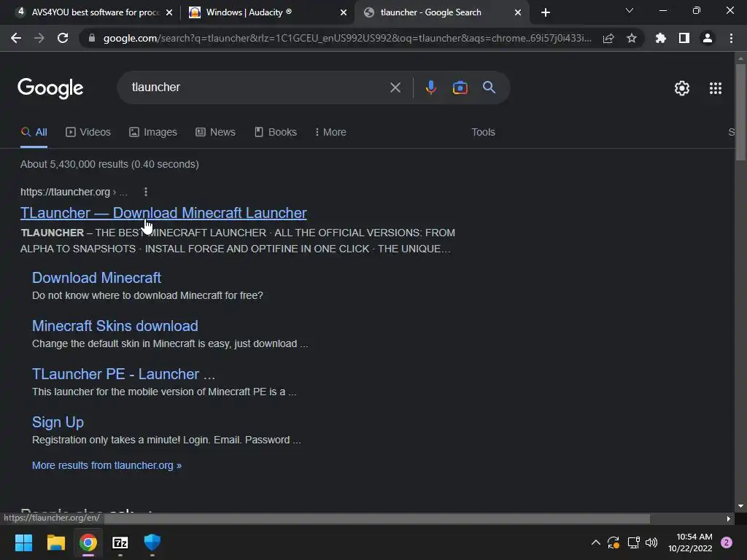The height and width of the screenshot is (560, 747).
Task: Bookmark this page with the star
Action: (x=632, y=38)
